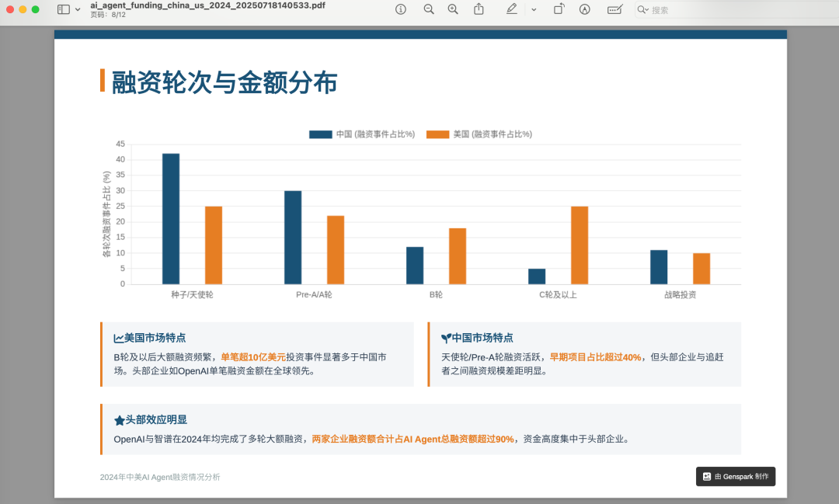Close the Preview window
This screenshot has width=839, height=504.
[9, 9]
